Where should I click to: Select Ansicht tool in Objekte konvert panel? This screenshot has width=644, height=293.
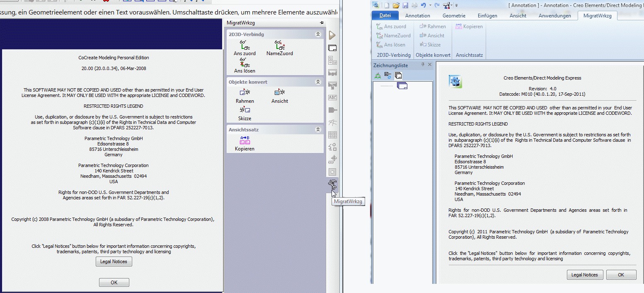pos(280,92)
